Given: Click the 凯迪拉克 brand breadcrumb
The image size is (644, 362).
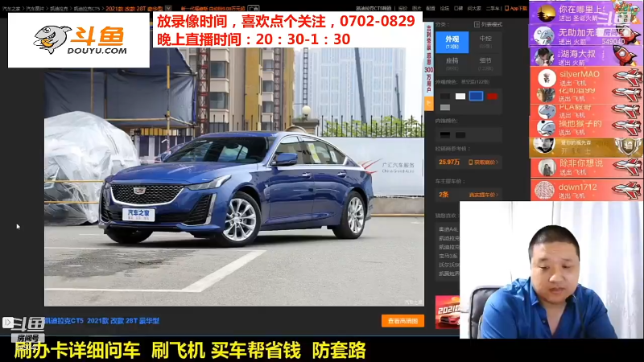Looking at the screenshot, I should [59, 9].
